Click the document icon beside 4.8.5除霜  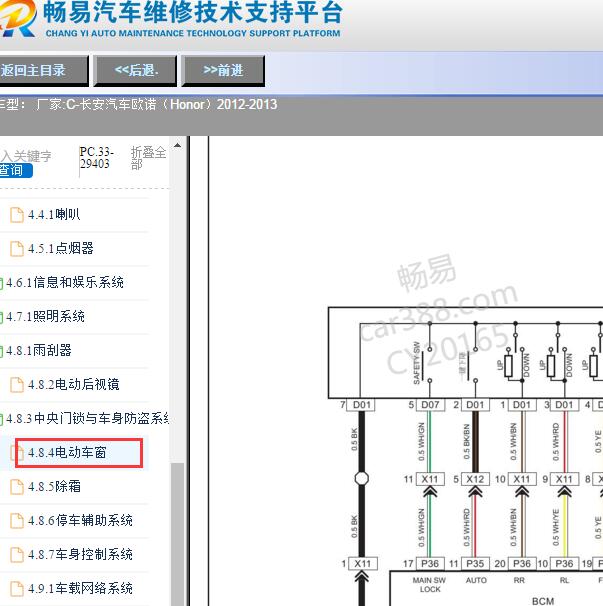click(x=17, y=487)
